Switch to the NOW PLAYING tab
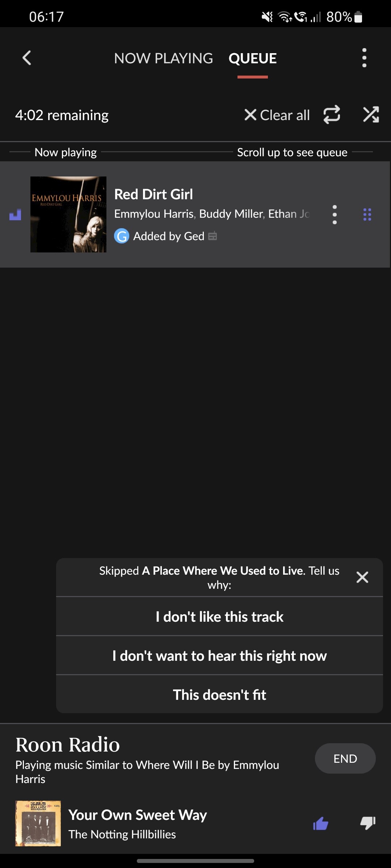The image size is (391, 868). pos(164,58)
